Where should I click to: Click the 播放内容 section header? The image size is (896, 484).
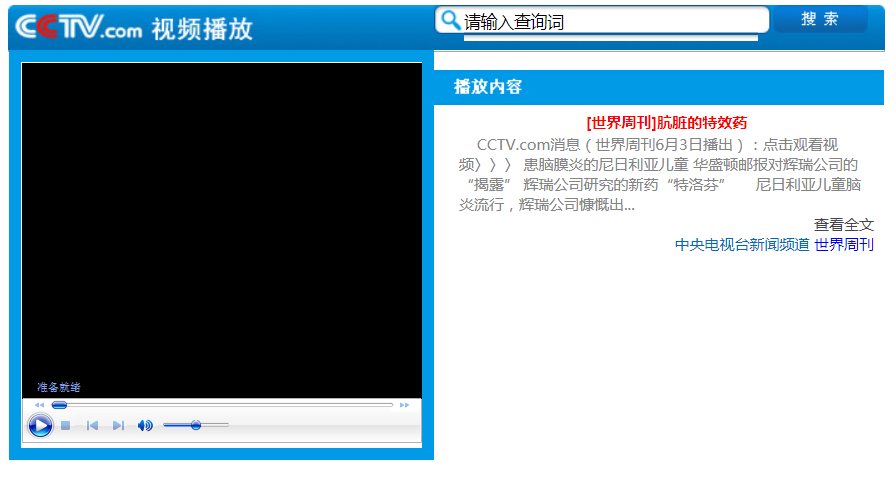488,87
